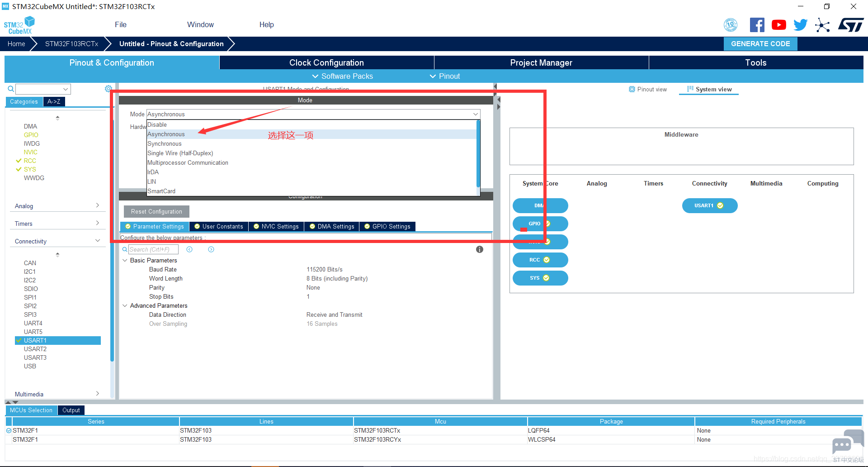868x467 pixels.
Task: Open the Help menu
Action: [267, 24]
